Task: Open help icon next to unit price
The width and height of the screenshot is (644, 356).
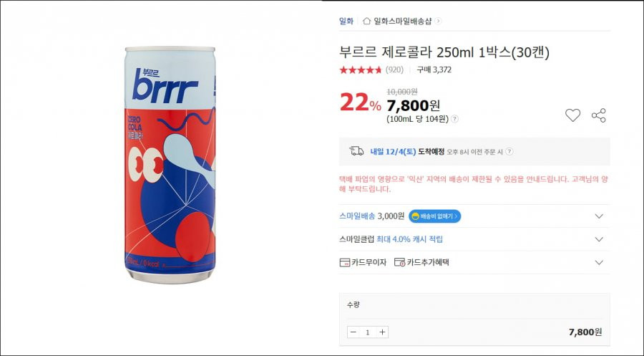Action: [x=454, y=119]
